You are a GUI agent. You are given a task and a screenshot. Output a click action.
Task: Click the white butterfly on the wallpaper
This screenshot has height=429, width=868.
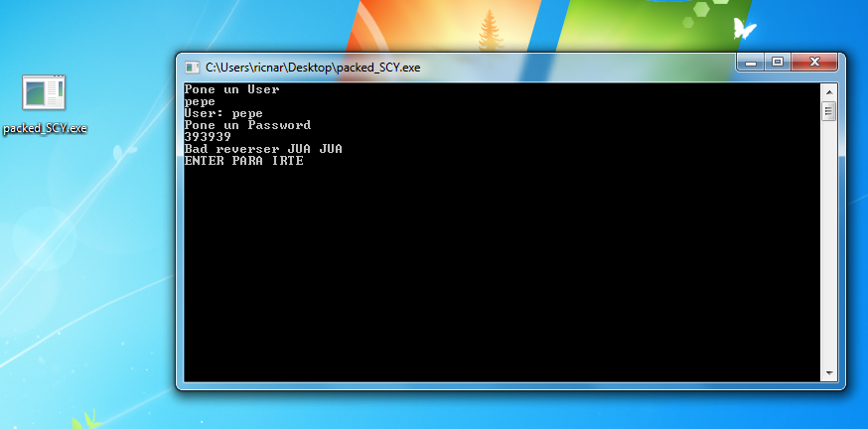(x=744, y=28)
